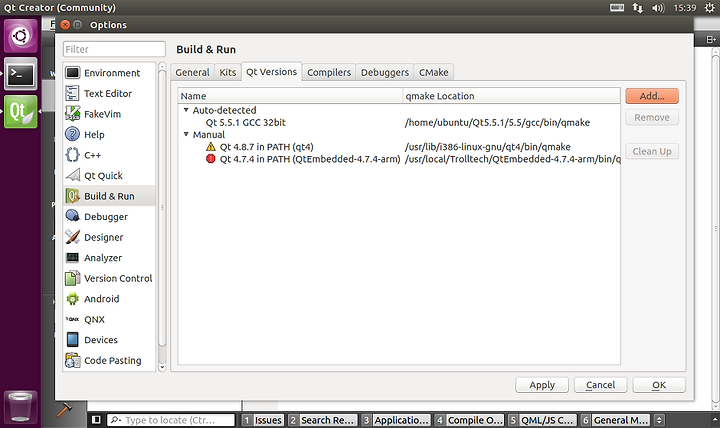
Task: Click the 15:39 clock
Action: coord(685,8)
